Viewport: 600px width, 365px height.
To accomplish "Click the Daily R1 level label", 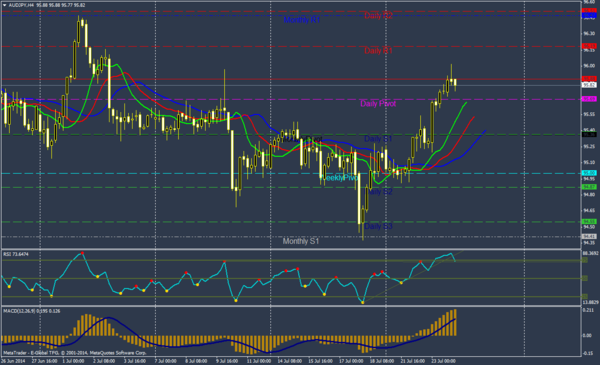I will [378, 51].
